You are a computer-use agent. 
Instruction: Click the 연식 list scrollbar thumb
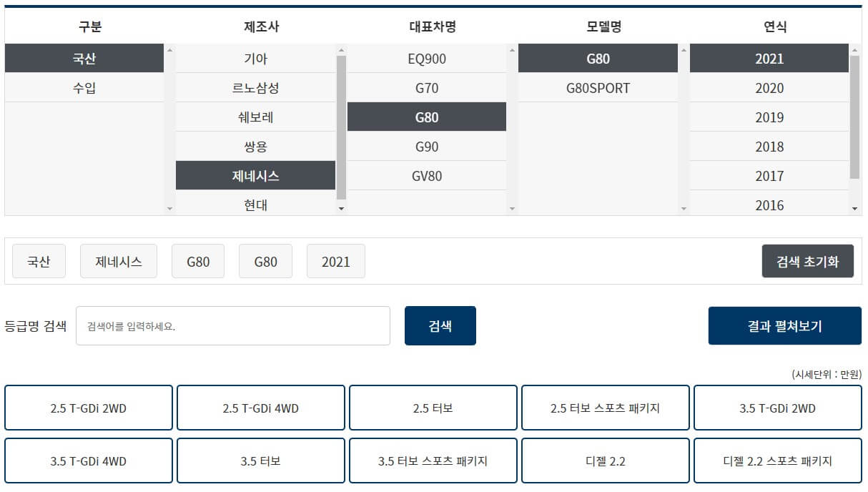pos(854,117)
